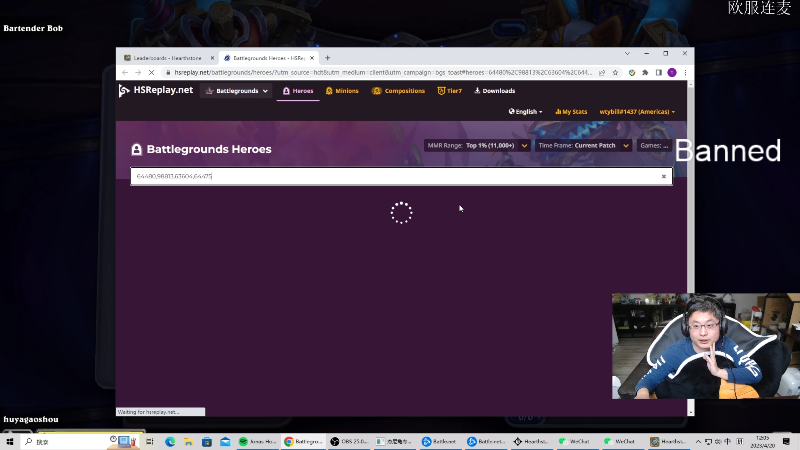Switch to the first Hearthstone taskbar item
Screen dimensions: 800x450
pos(531,441)
